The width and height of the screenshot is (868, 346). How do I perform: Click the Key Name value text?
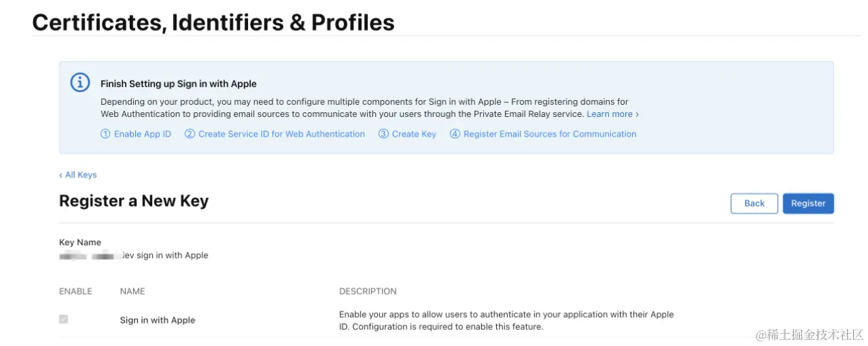point(134,255)
